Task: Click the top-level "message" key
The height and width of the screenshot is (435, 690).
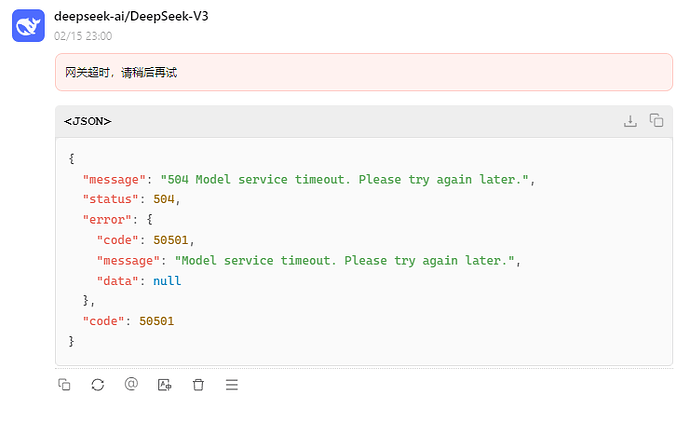Action: click(114, 179)
